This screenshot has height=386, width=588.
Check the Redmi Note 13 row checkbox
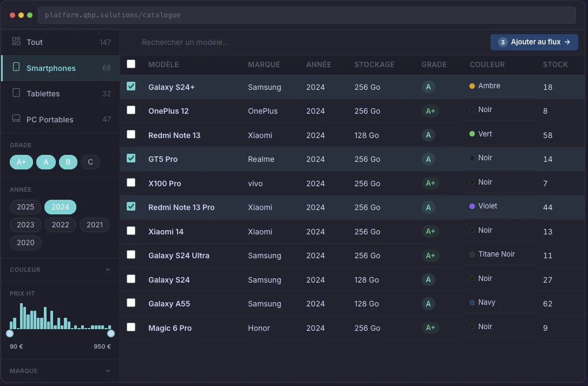[131, 134]
